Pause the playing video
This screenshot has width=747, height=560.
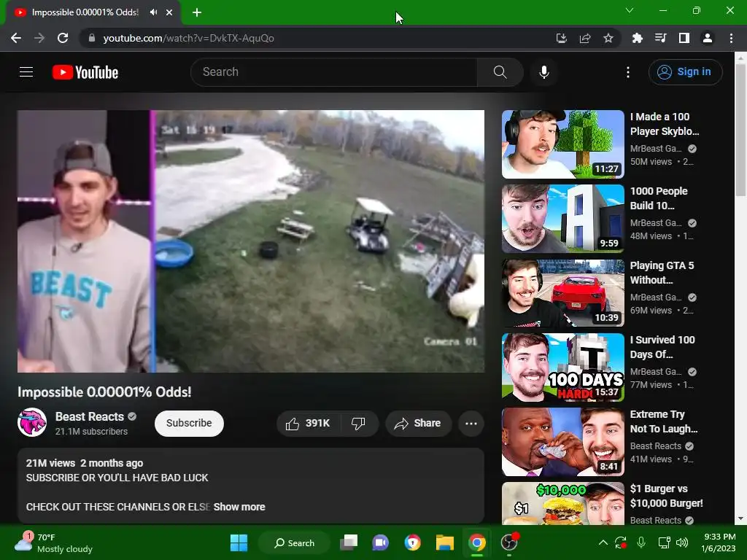tap(251, 241)
